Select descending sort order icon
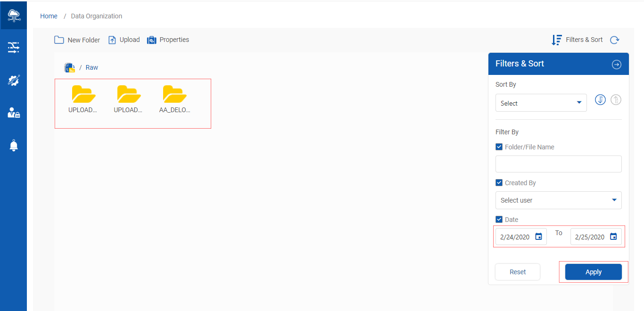 pos(600,100)
